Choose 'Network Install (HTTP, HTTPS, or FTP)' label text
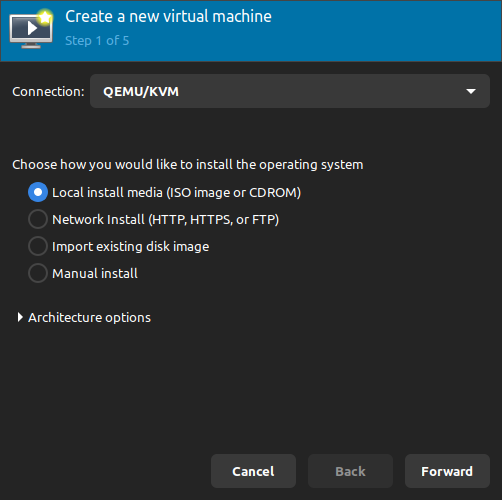This screenshot has width=502, height=500. click(166, 219)
